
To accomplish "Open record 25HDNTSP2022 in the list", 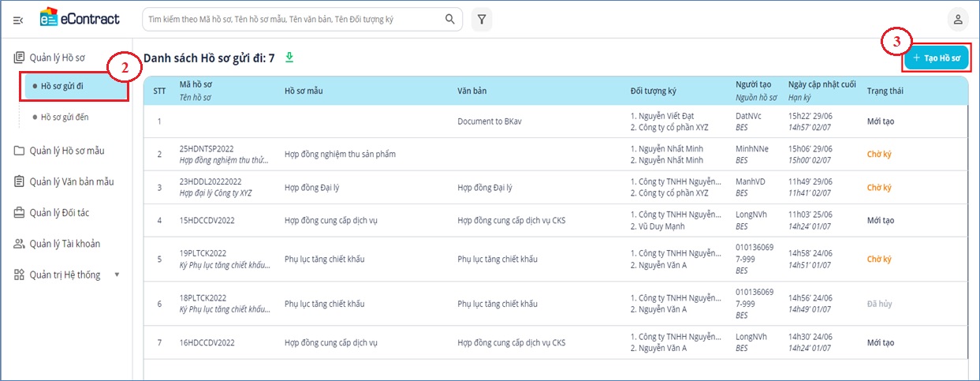I will tap(207, 148).
